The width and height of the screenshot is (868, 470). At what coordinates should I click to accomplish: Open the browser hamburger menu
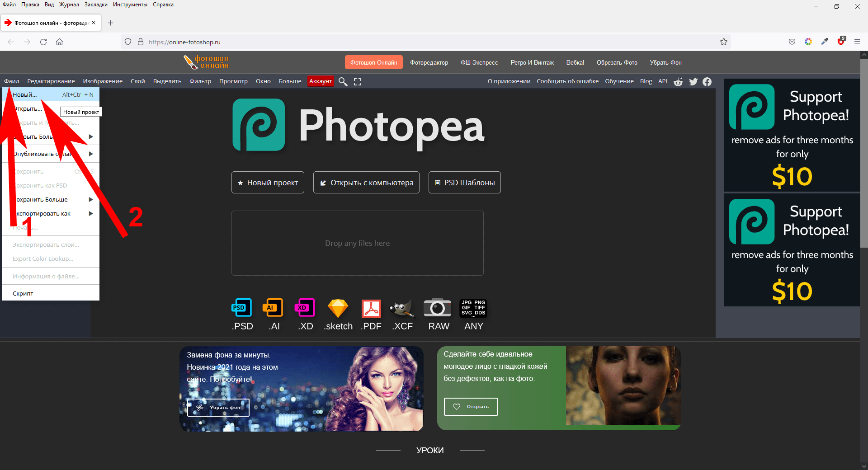pyautogui.click(x=857, y=42)
